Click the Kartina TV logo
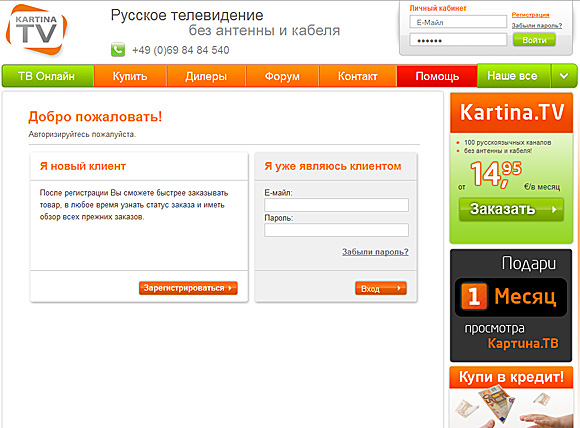Image resolution: width=580 pixels, height=428 pixels. pos(36,30)
